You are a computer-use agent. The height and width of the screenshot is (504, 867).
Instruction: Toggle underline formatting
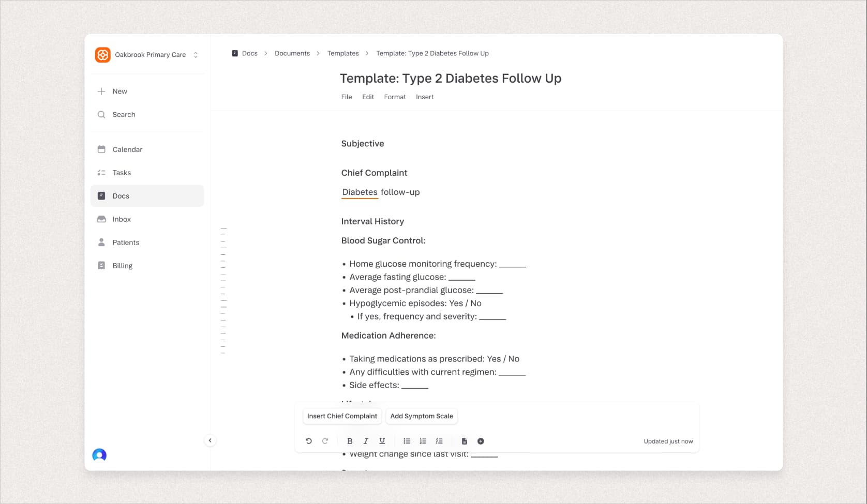pos(382,441)
